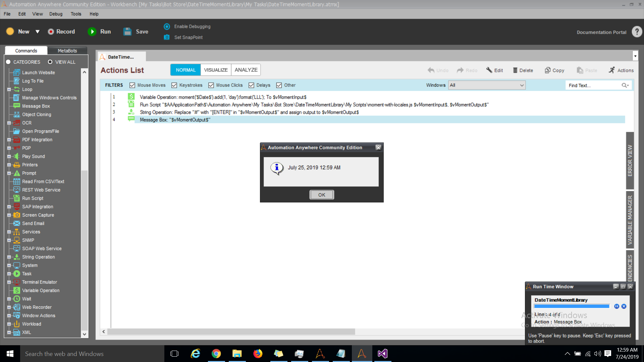Expand the OCR command node
Image resolution: width=644 pixels, height=362 pixels.
(9, 123)
